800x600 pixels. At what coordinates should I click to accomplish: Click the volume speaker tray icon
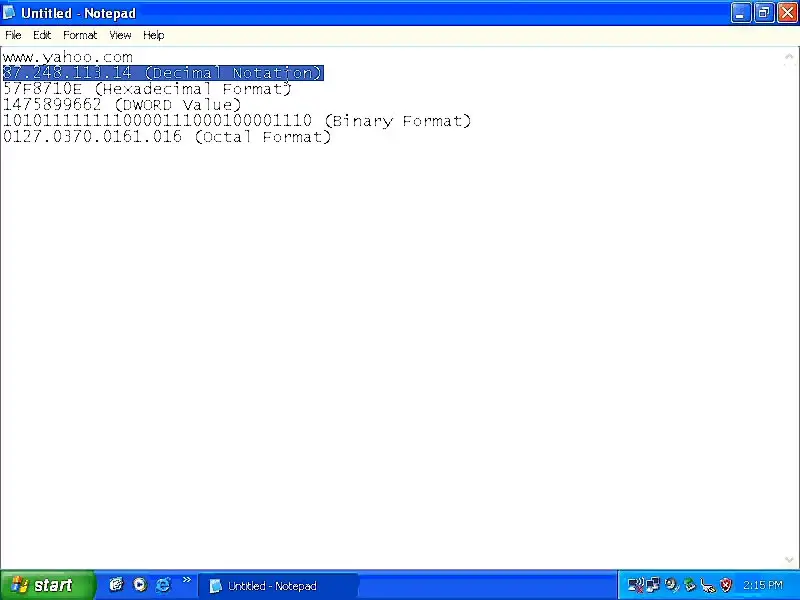pos(671,585)
